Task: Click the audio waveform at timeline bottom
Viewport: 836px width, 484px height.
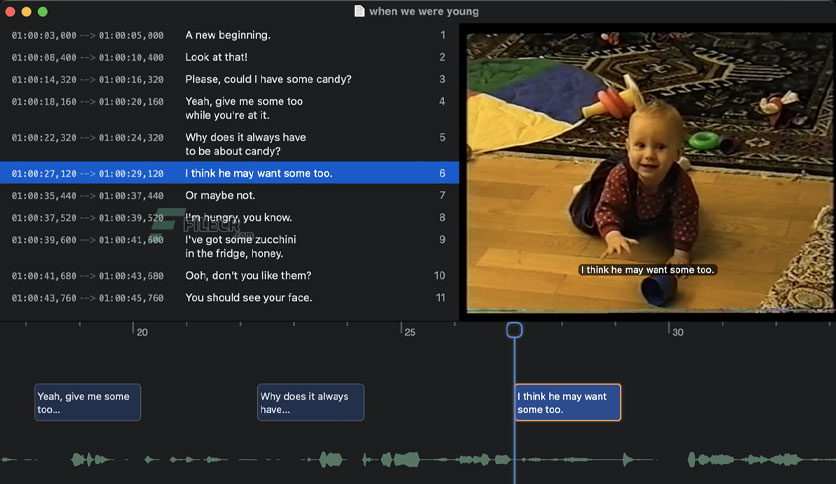Action: coord(418,459)
